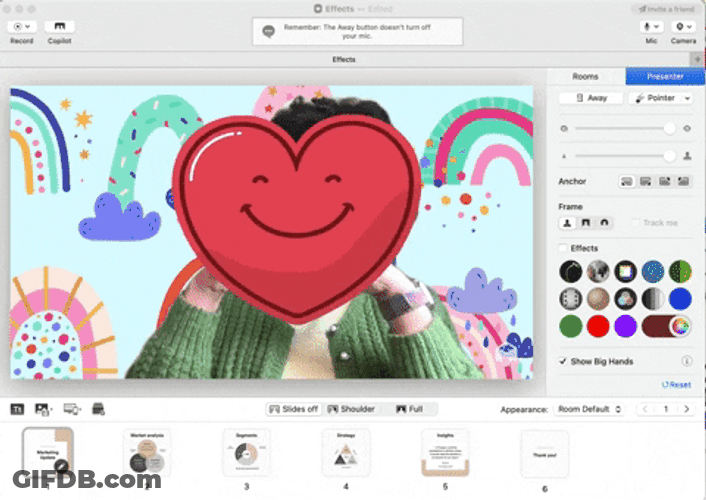
Task: Click the fourth slide toolbar icon
Action: [x=98, y=409]
